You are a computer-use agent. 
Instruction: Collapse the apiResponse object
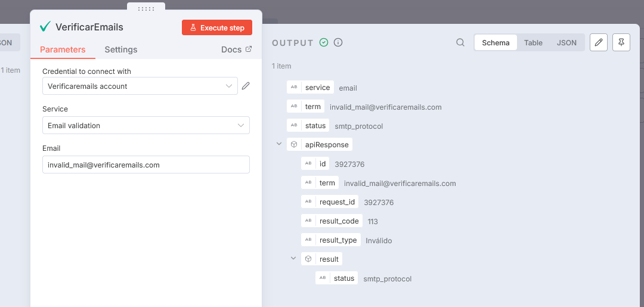pos(279,144)
